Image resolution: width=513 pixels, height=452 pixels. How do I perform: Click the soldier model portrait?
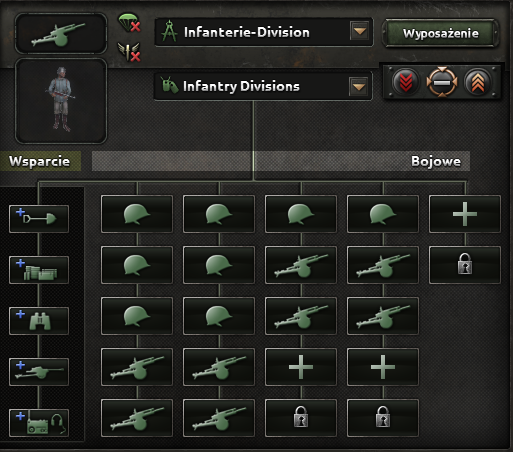point(61,101)
